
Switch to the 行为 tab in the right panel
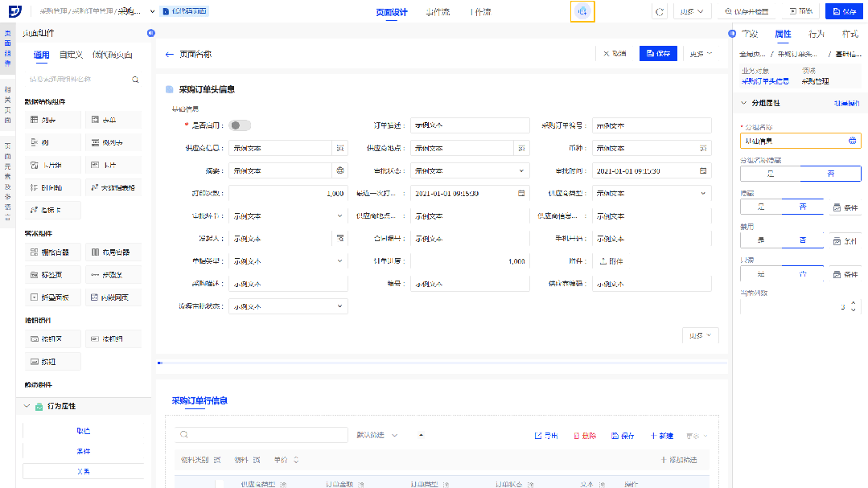[x=816, y=34]
